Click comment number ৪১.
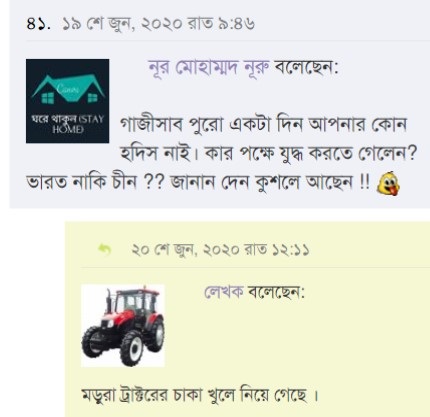Screen dimensions: 430x417 click(x=38, y=24)
